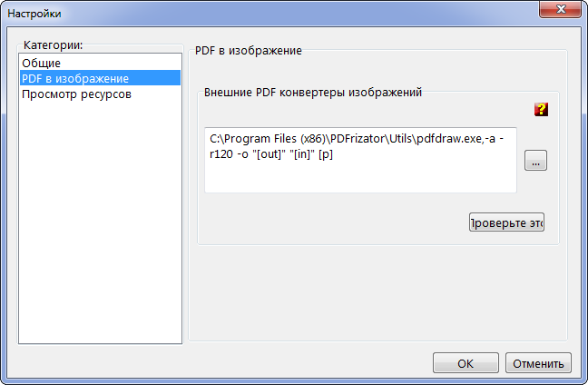Open the Просмотр ресурсов category
Viewport: 588px width, 385px height.
76,94
